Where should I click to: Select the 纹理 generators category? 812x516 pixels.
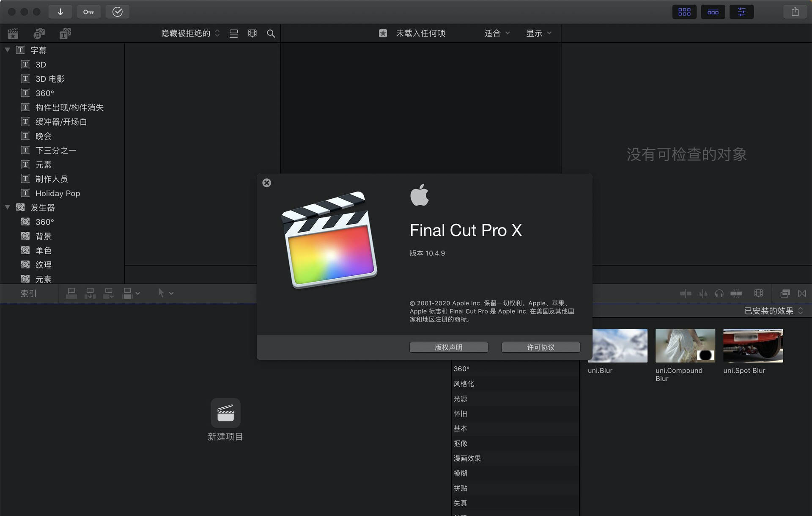pyautogui.click(x=43, y=265)
